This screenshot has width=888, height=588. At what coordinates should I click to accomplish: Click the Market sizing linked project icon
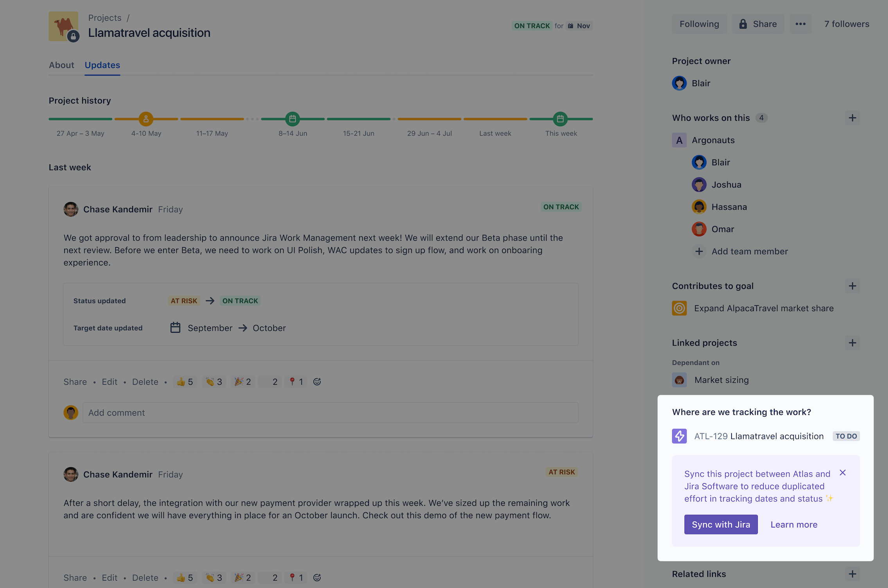[x=680, y=380]
